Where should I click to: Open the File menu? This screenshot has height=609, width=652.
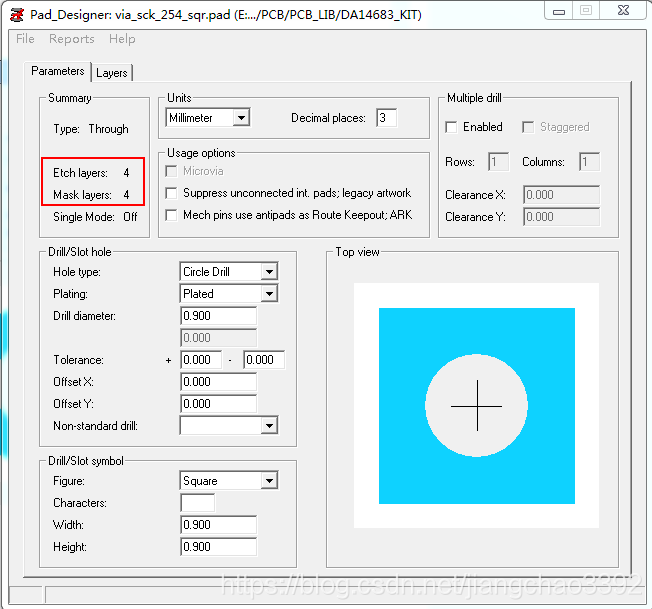point(25,39)
